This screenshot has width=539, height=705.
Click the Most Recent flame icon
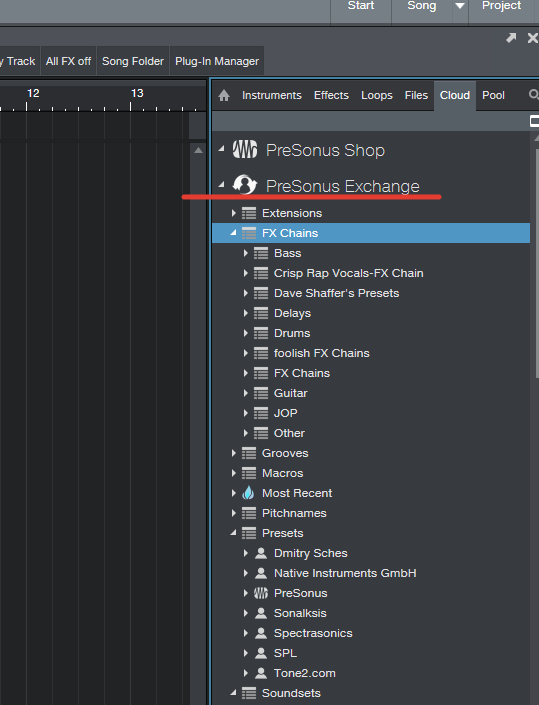click(x=248, y=493)
